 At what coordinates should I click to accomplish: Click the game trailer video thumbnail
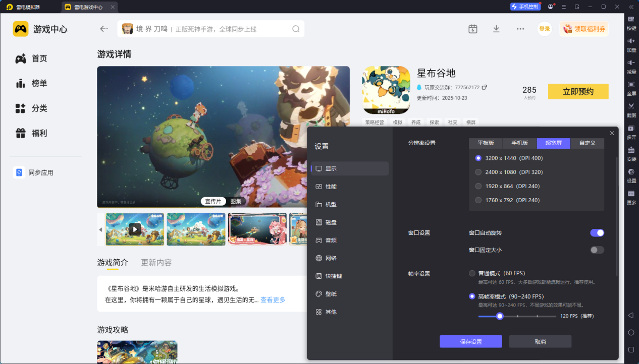click(135, 229)
